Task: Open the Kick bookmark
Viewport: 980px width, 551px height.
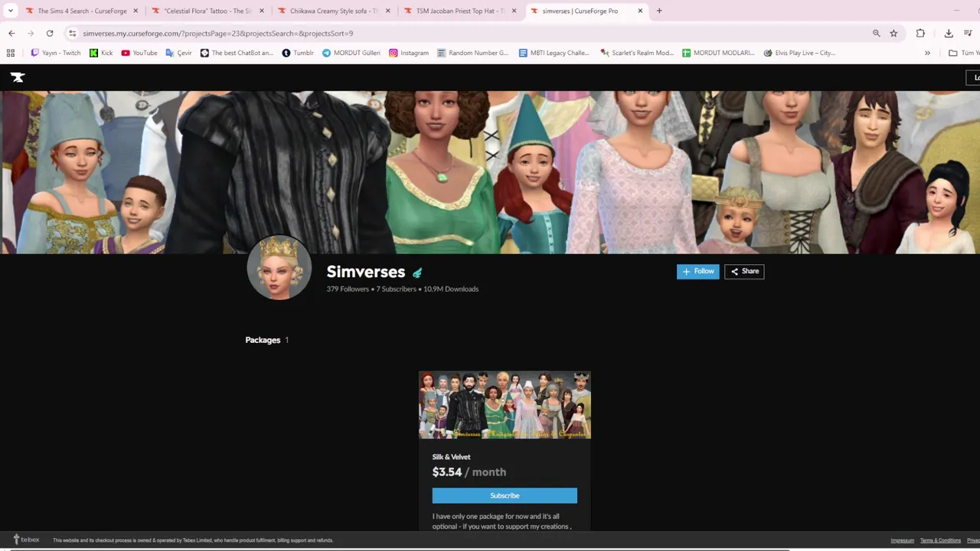Action: (101, 53)
